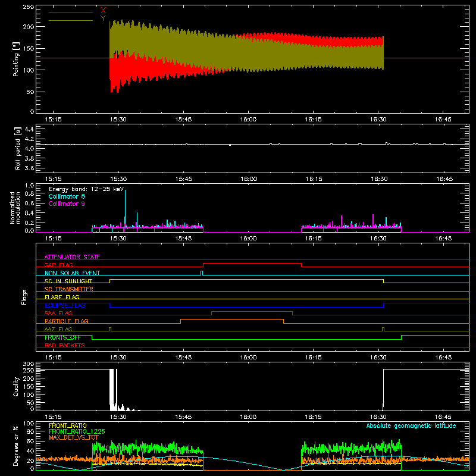Screen dimensions: 476x476
Task: Click the "Roll period [s]" axis title
Action: coord(17,148)
